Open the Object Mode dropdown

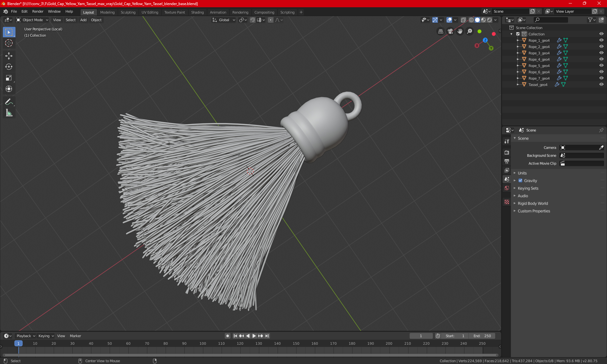[x=32, y=20]
